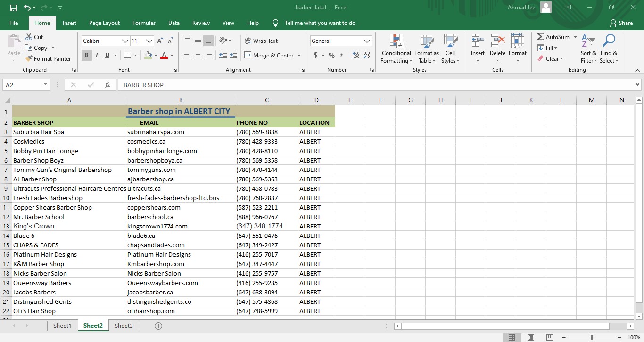The image size is (644, 342).
Task: Switch to Sheet3 worksheet
Action: pyautogui.click(x=124, y=326)
